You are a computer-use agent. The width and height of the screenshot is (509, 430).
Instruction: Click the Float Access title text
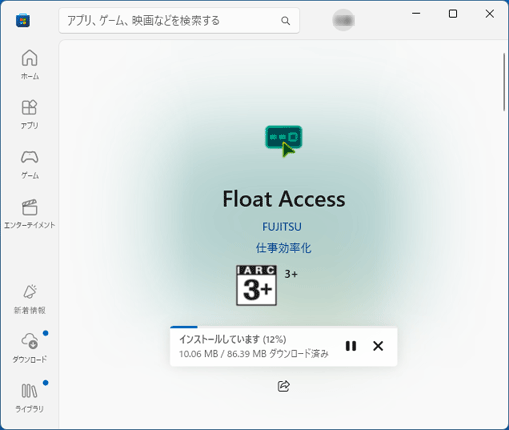click(x=284, y=199)
